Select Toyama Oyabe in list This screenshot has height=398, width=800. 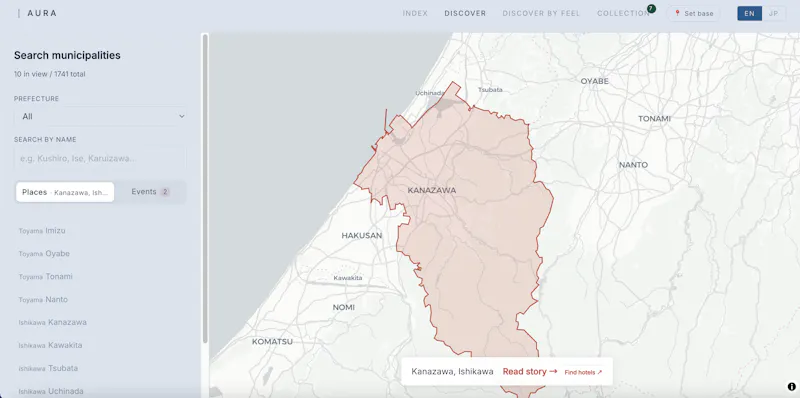pyautogui.click(x=44, y=254)
